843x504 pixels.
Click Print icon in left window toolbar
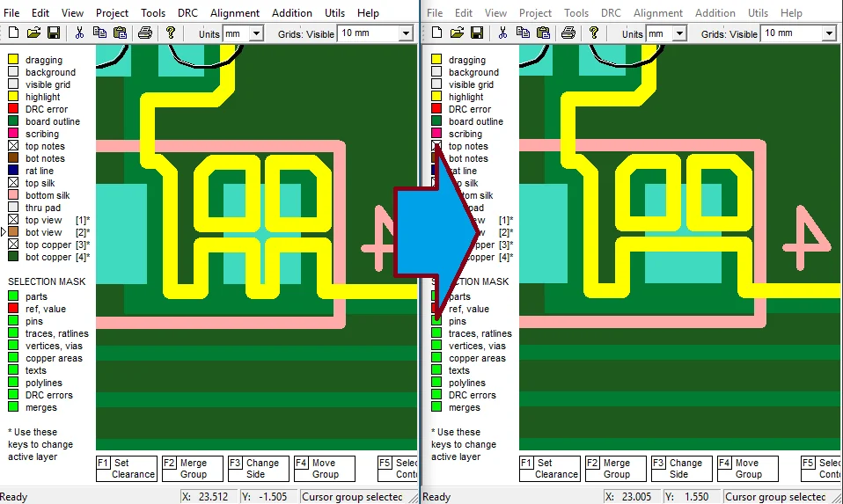[x=145, y=33]
